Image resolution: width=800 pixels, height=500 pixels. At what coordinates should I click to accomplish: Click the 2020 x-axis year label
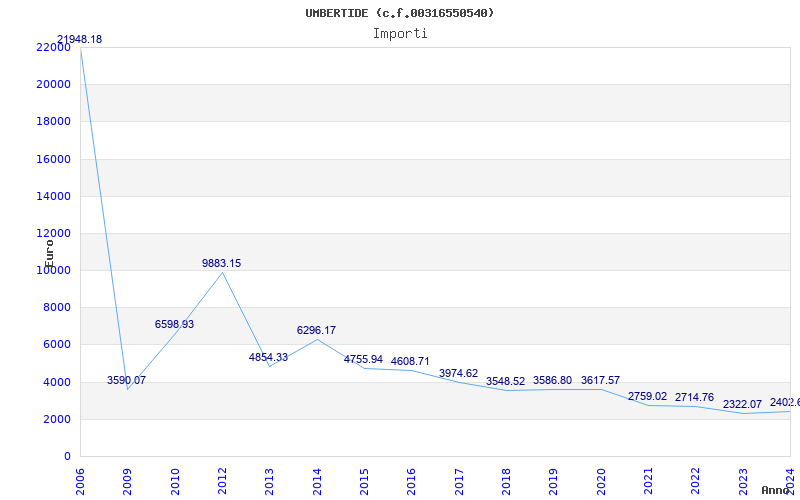click(601, 482)
